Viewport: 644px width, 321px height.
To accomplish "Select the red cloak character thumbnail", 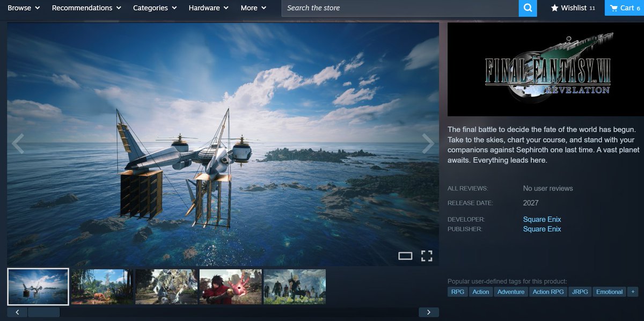I will tap(230, 287).
